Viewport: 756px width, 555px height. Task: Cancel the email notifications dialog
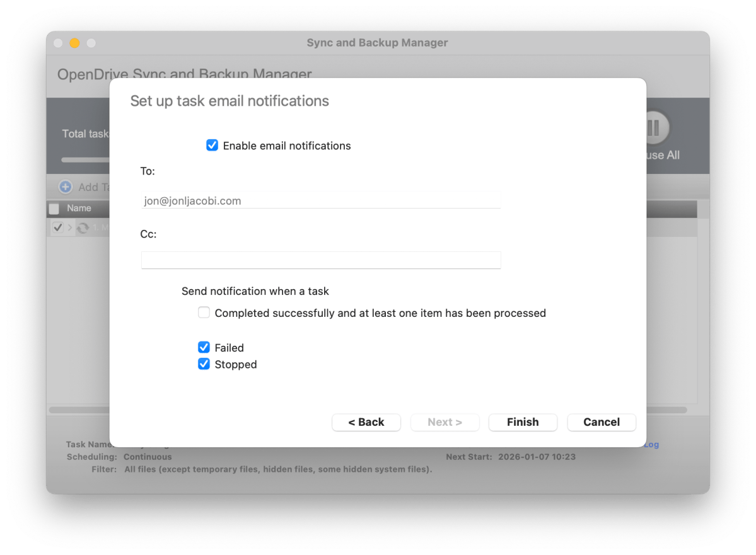coord(601,422)
